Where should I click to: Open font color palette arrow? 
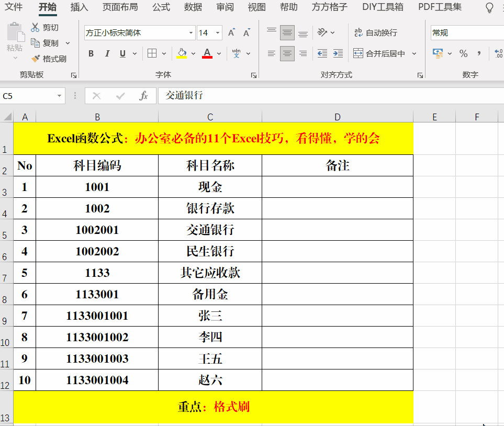click(219, 54)
